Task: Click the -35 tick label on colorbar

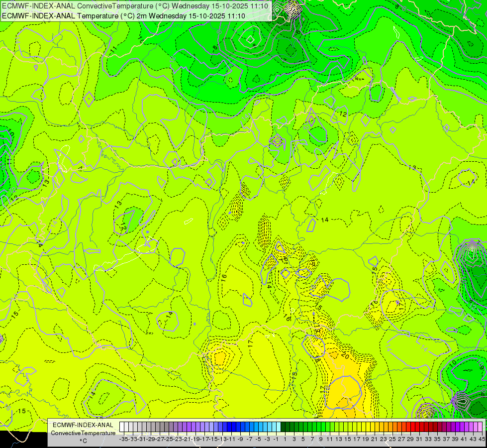Action: 123,439
